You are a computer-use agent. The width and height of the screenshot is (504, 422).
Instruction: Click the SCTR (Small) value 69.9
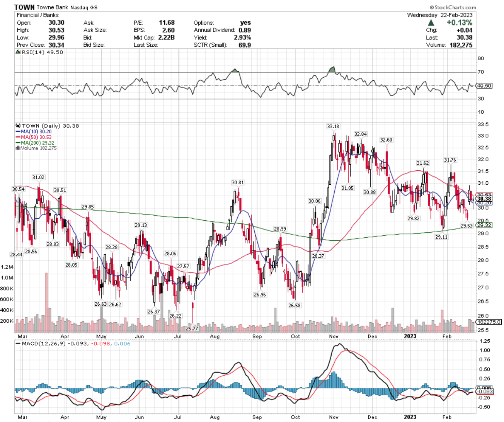(x=245, y=45)
